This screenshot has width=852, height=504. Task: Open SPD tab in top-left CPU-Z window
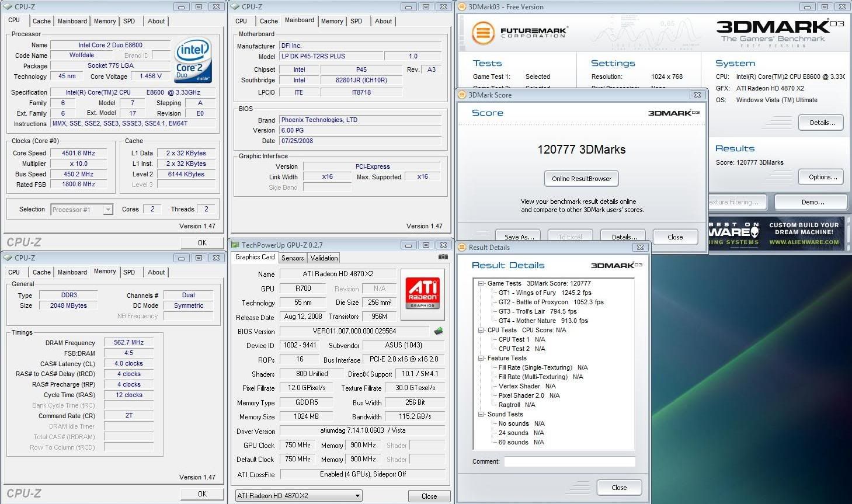coord(129,21)
